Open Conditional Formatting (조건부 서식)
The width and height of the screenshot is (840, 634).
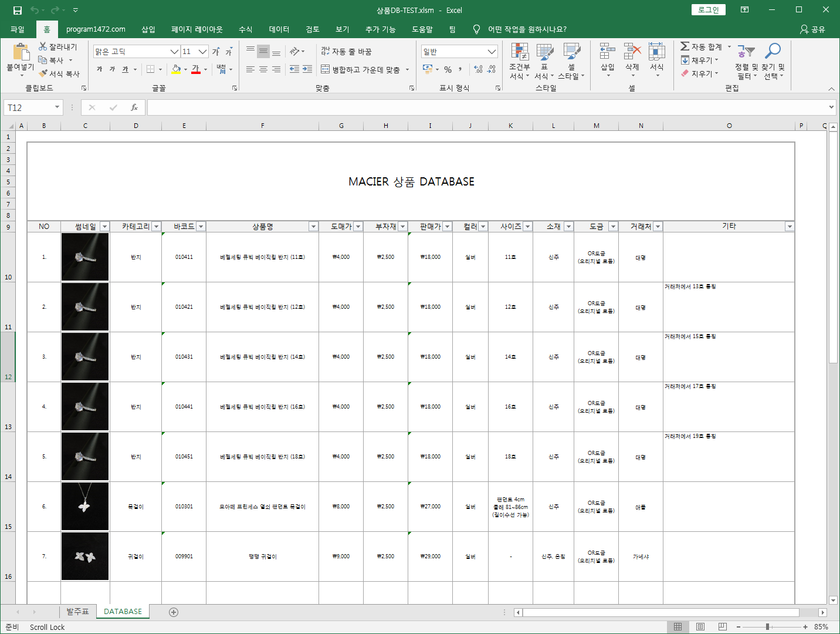click(x=519, y=61)
